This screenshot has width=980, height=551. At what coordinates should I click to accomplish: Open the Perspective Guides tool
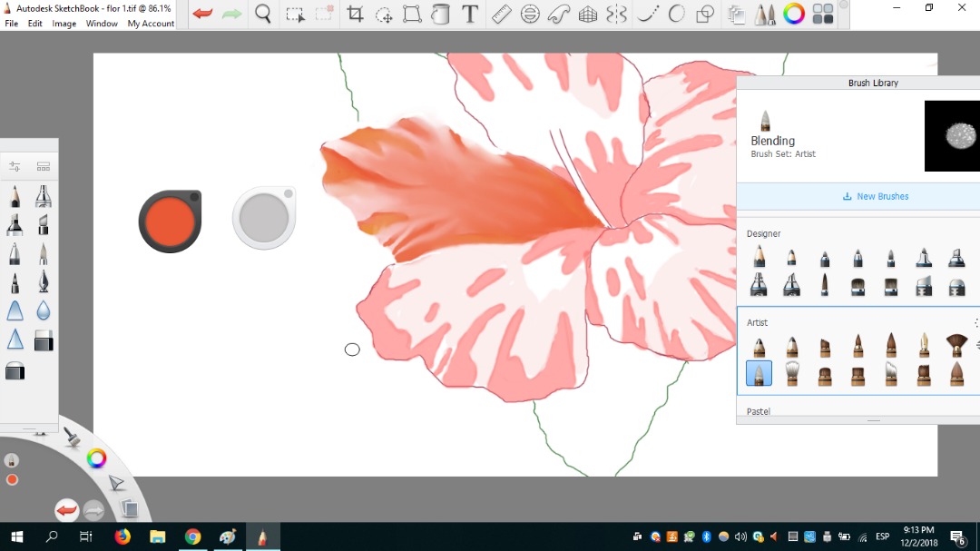[588, 15]
